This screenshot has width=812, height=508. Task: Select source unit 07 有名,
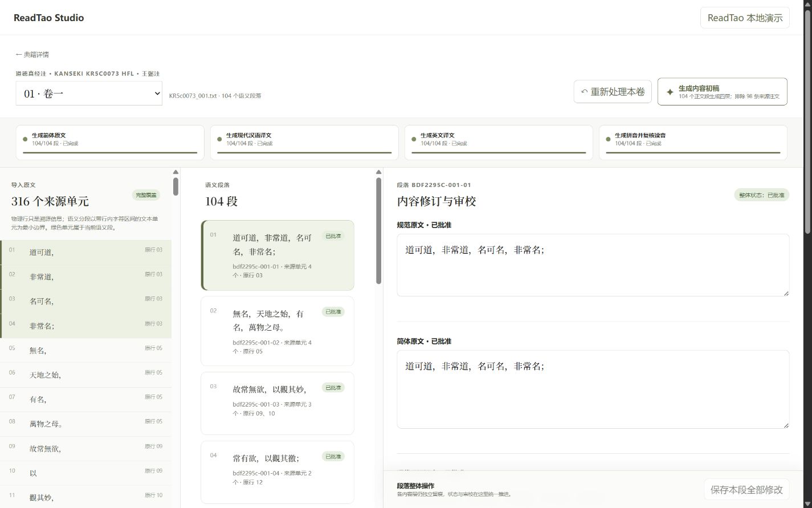click(85, 399)
